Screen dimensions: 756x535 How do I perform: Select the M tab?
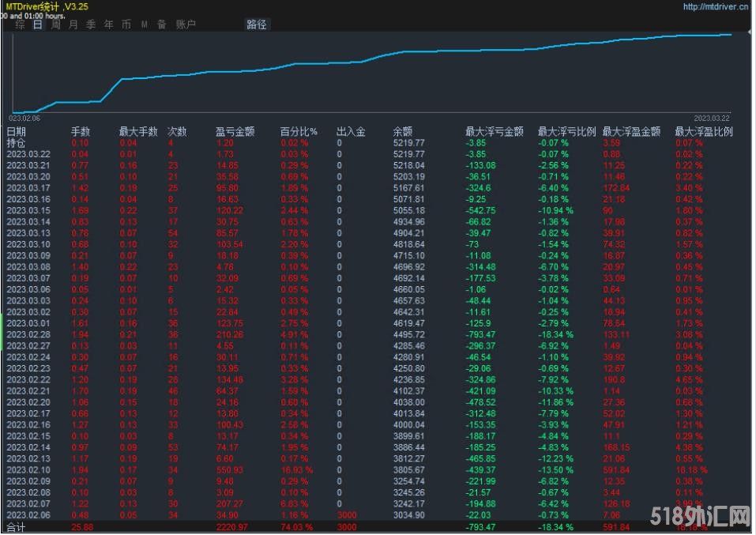click(x=144, y=24)
